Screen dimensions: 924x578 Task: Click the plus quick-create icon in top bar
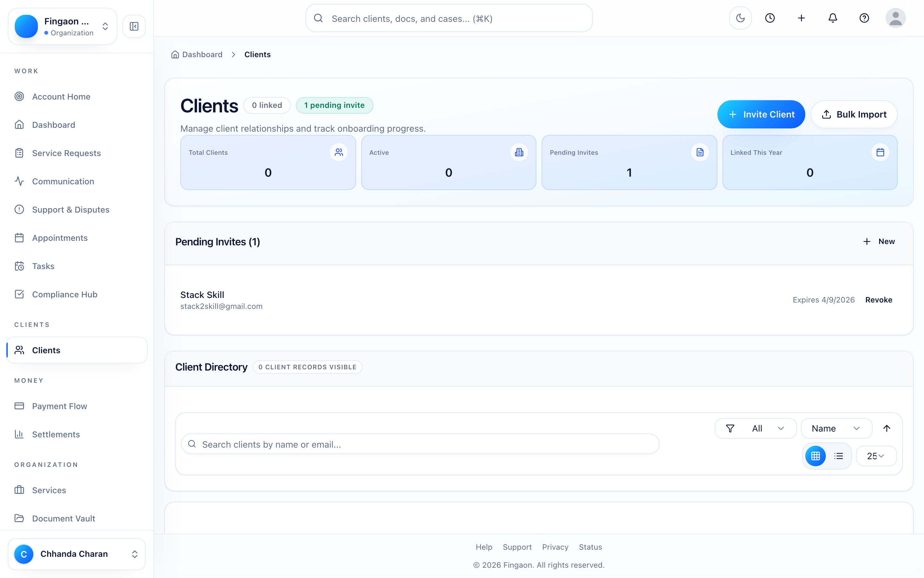pos(801,18)
